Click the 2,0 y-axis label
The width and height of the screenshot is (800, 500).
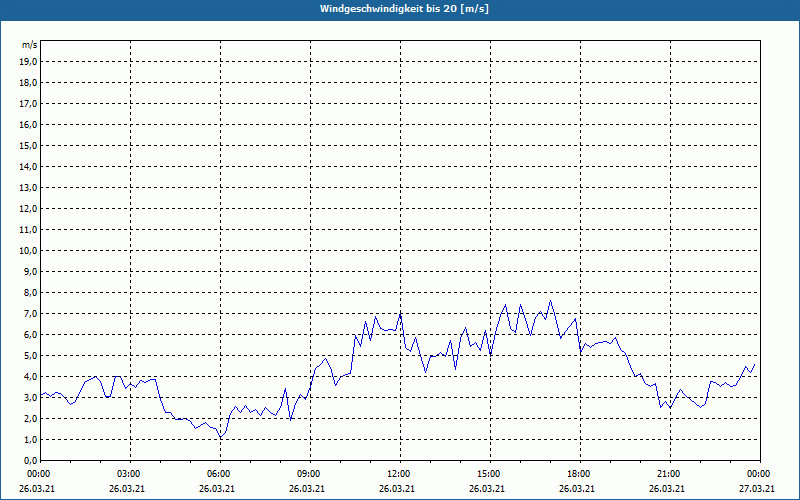31,418
